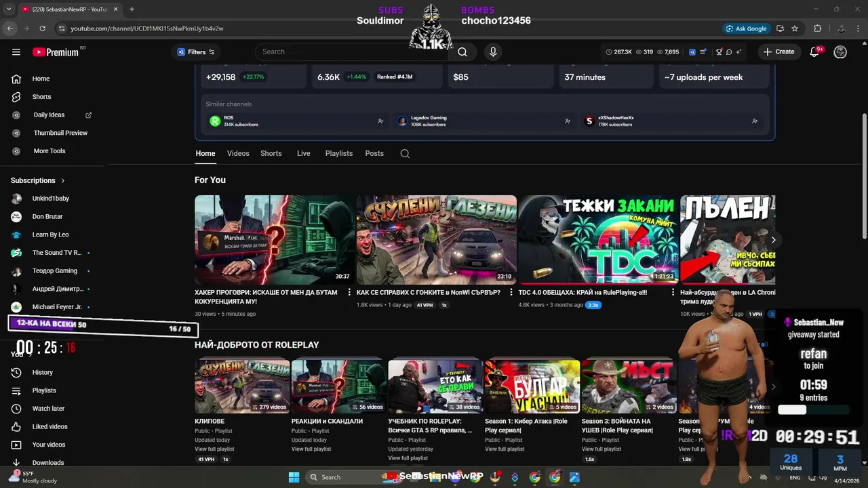Play TDC 4.0 ОБЕЩАХА video thumbnail
The width and height of the screenshot is (868, 488).
[598, 240]
